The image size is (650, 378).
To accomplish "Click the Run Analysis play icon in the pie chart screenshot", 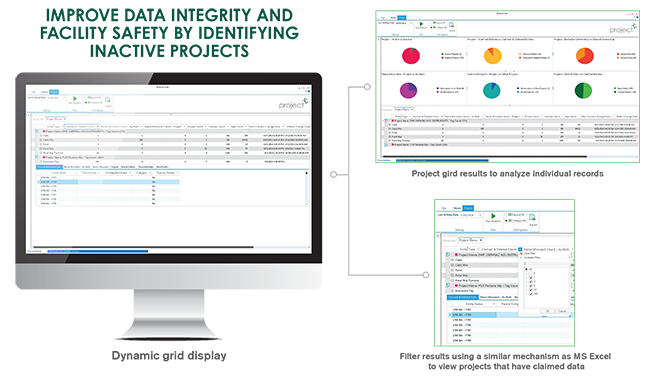I will (421, 24).
